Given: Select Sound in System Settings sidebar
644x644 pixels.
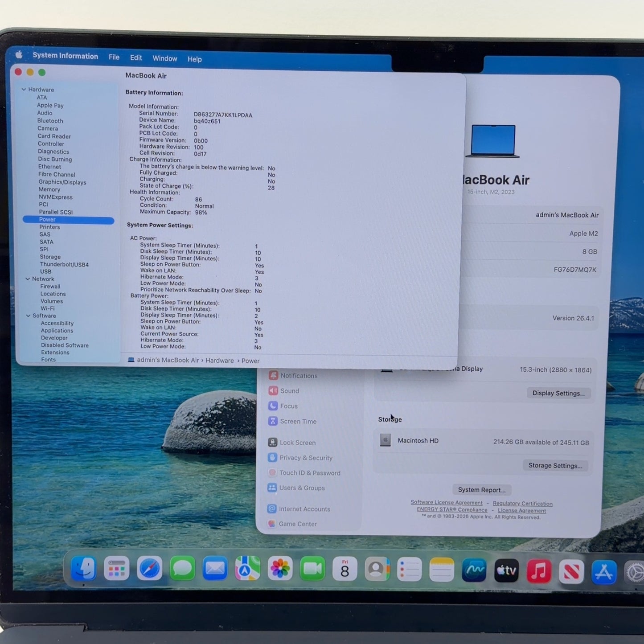Looking at the screenshot, I should [x=284, y=391].
